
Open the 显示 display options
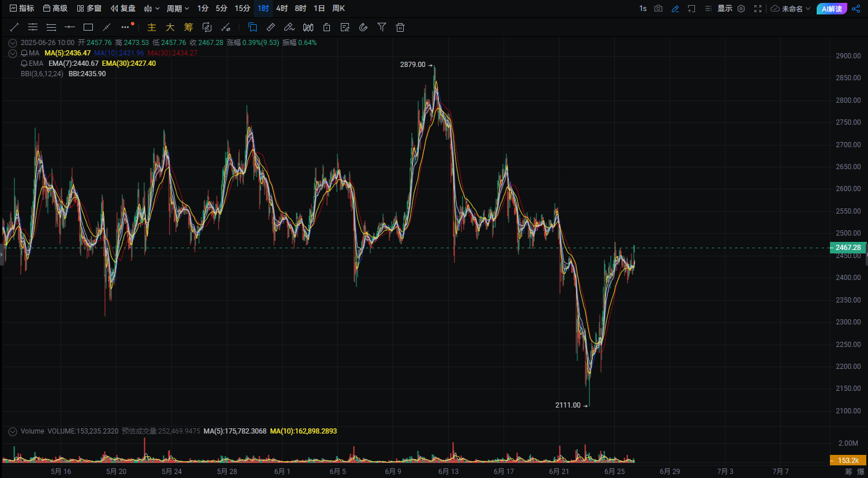point(725,9)
